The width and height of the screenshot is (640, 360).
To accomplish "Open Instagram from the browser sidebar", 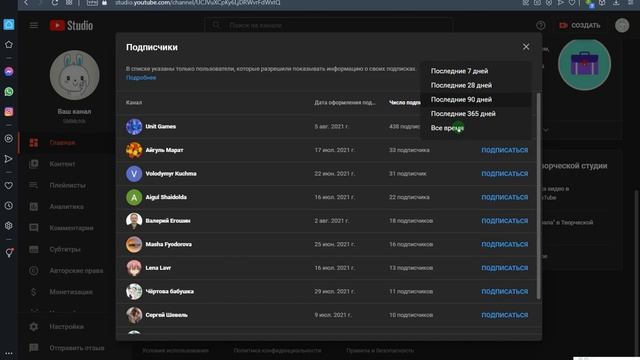I will (9, 111).
